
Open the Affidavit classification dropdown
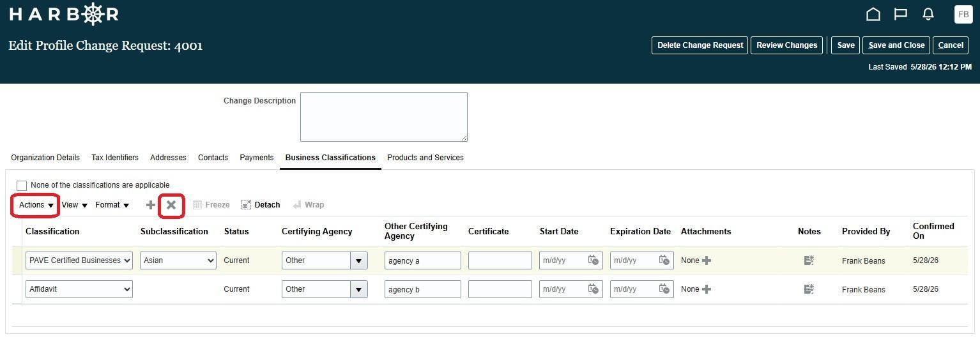[x=79, y=289]
